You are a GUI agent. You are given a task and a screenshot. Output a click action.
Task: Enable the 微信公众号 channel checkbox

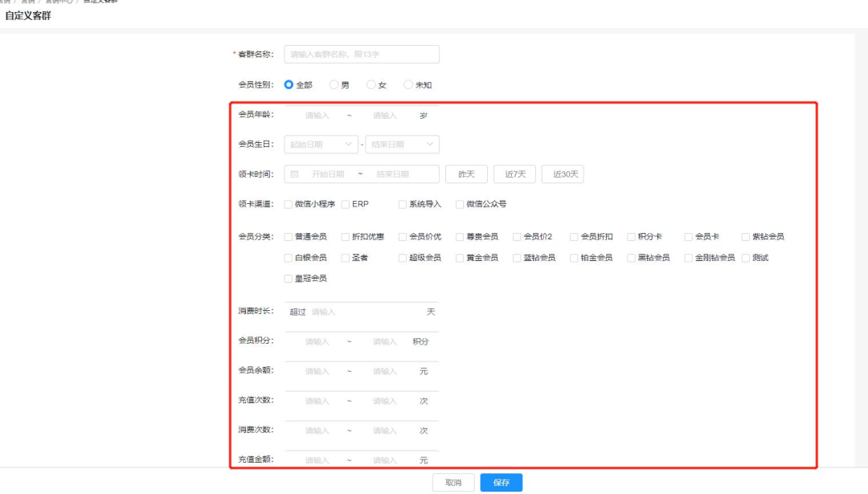click(458, 204)
